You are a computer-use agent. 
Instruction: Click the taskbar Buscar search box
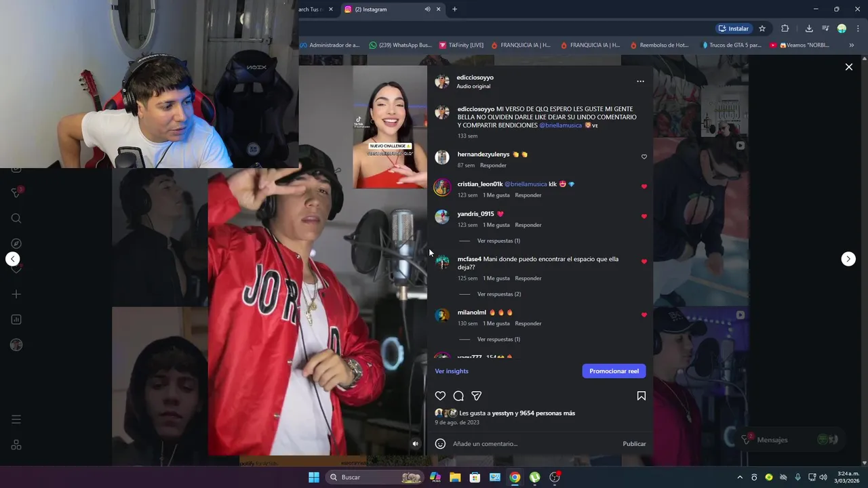click(374, 477)
